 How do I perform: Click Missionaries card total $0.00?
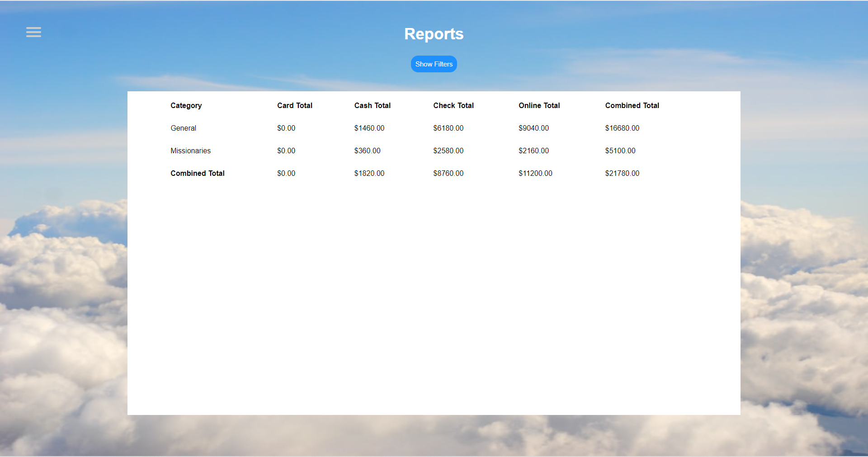tap(286, 151)
